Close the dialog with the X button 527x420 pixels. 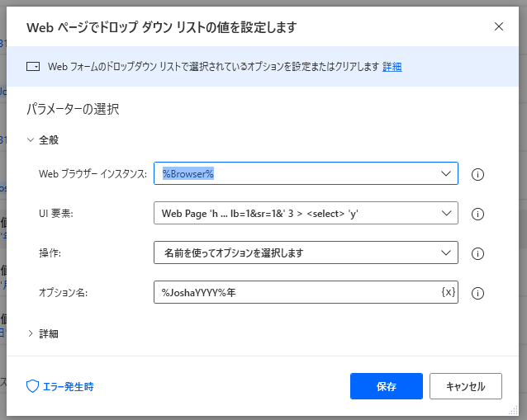(499, 26)
